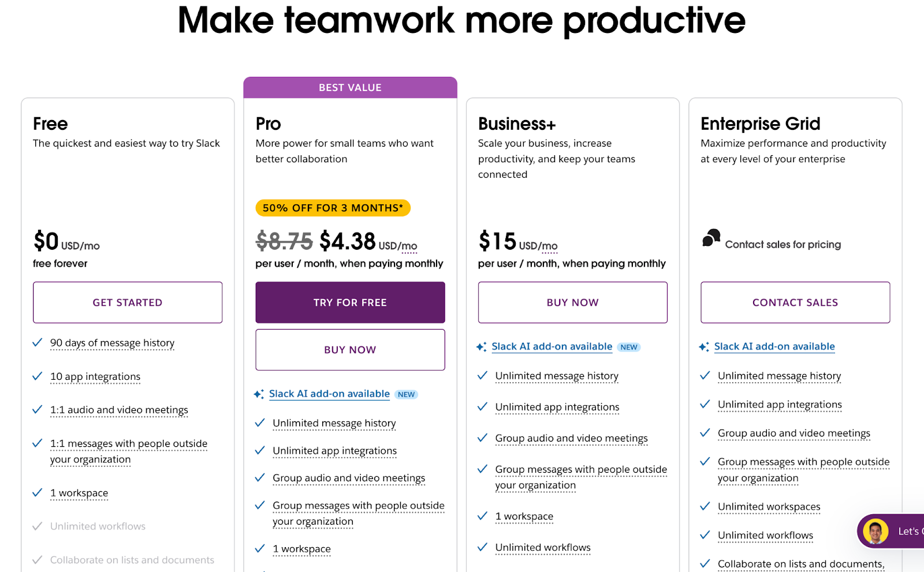Click the 50% off for 3 months badge
The image size is (924, 572).
[333, 208]
